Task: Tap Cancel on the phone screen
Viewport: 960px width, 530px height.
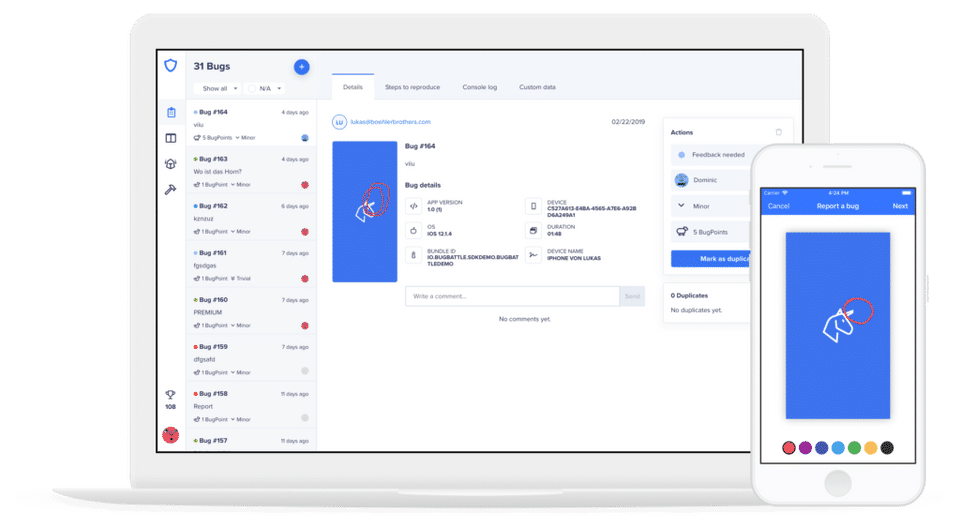Action: [778, 206]
